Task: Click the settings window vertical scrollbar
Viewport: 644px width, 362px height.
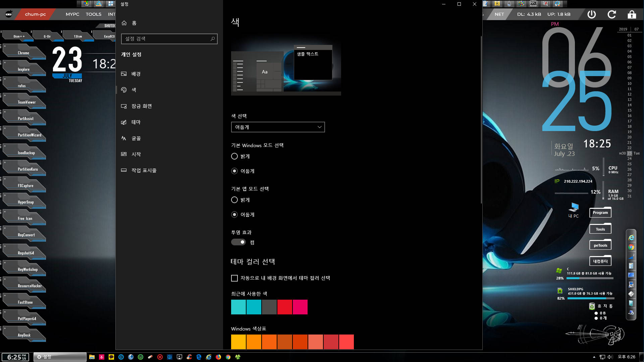Action: (x=481, y=120)
